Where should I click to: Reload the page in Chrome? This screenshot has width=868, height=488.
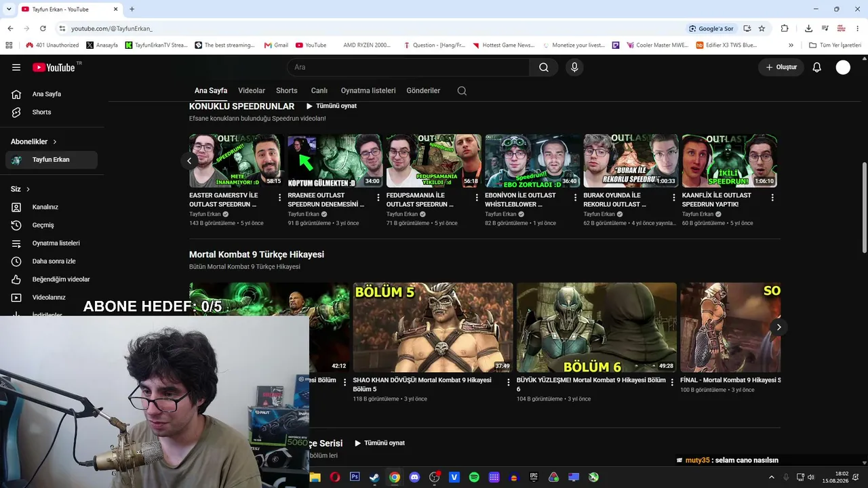click(43, 28)
